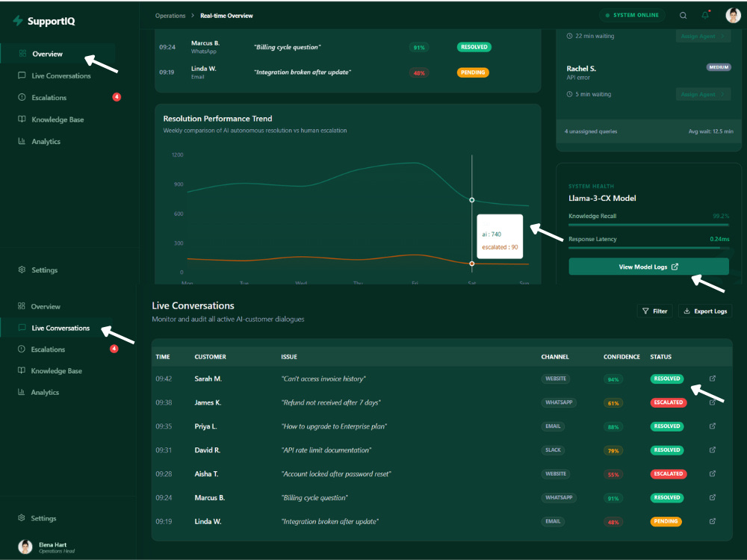Viewport: 747px width, 560px height.
Task: Click the red 4 badge on Escalations near Elena Hart sidebar
Action: (114, 349)
